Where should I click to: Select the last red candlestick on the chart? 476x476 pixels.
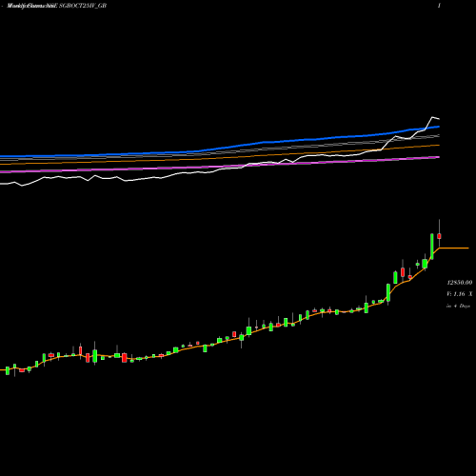tap(439, 236)
